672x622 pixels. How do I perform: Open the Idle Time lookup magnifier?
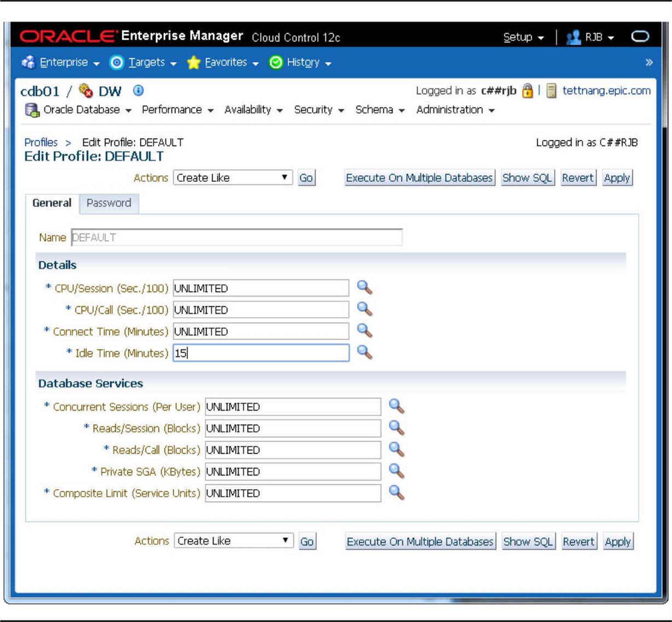[364, 352]
